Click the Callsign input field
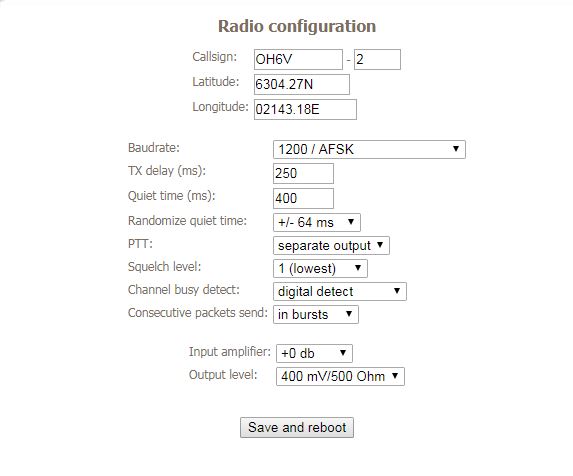This screenshot has height=476, width=573. pyautogui.click(x=298, y=60)
